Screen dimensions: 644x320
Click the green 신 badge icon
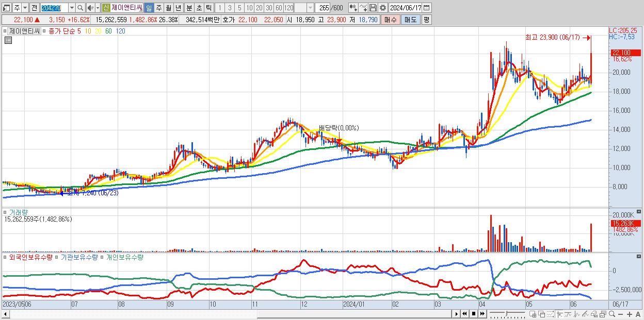pos(106,8)
